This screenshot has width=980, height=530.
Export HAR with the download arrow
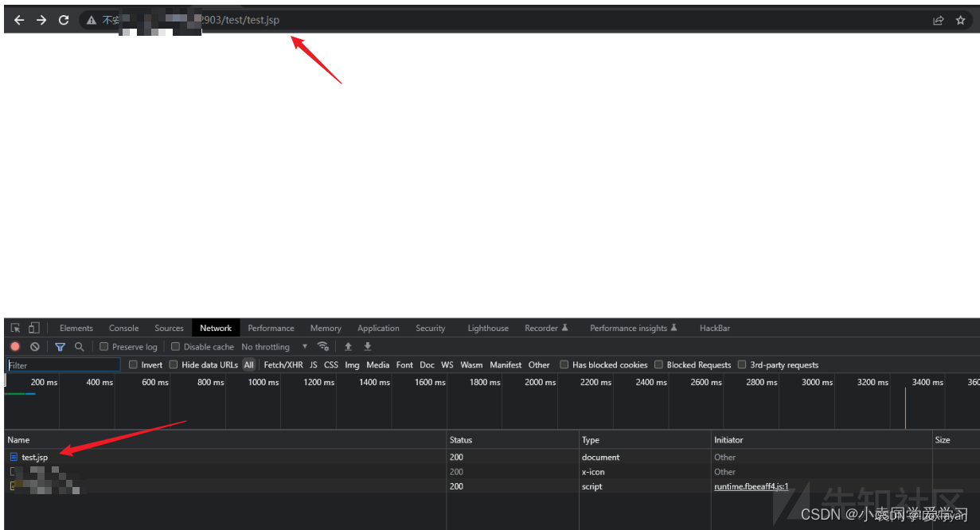point(368,347)
